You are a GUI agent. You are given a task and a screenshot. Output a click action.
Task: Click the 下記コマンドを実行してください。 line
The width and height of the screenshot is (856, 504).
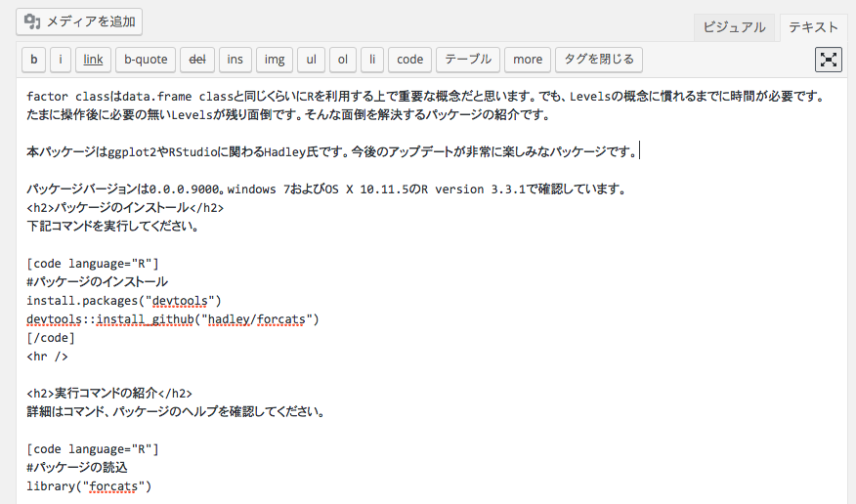[x=113, y=227]
